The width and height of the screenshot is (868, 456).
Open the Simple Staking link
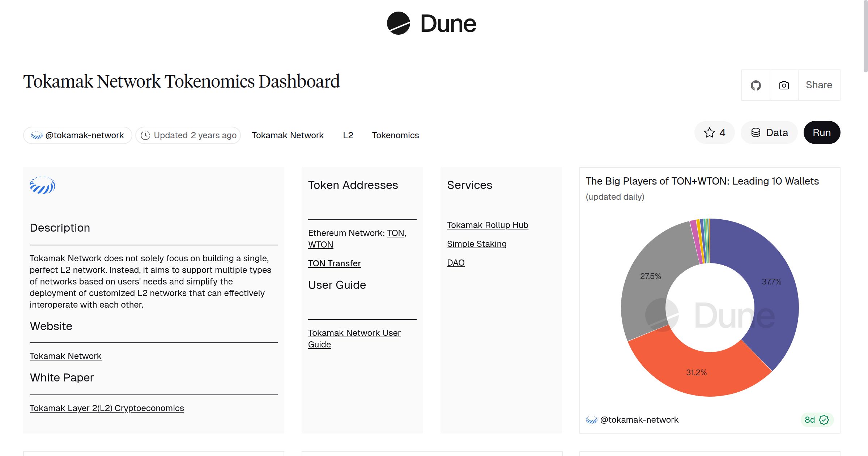tap(477, 244)
